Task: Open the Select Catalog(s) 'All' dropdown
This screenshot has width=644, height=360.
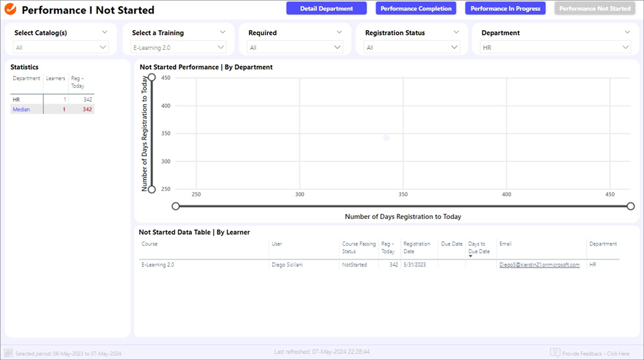Action: click(x=61, y=47)
